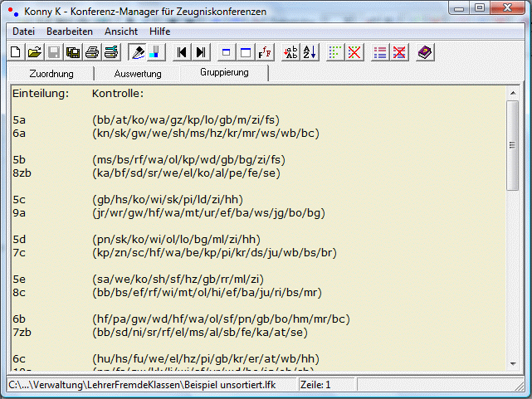Open the Hilfe menu

coord(160,31)
